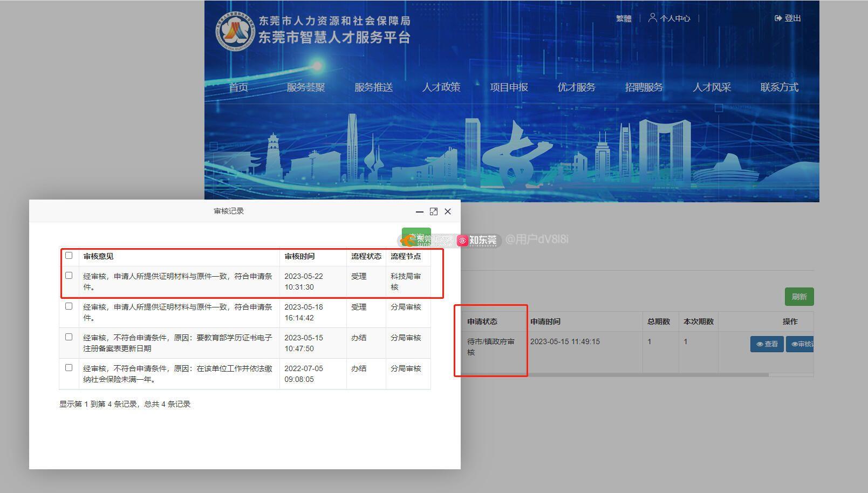Click opinion mentioning 社会保险未满一年
This screenshot has width=868, height=493.
(177, 374)
